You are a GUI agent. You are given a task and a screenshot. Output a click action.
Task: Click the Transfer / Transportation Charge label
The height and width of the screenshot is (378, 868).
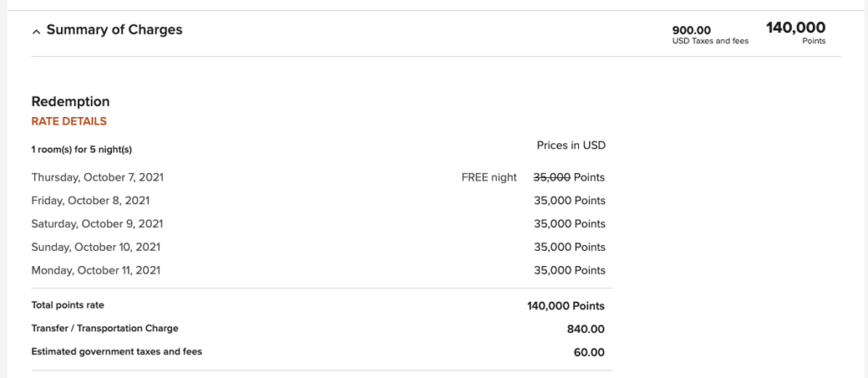[x=104, y=328]
